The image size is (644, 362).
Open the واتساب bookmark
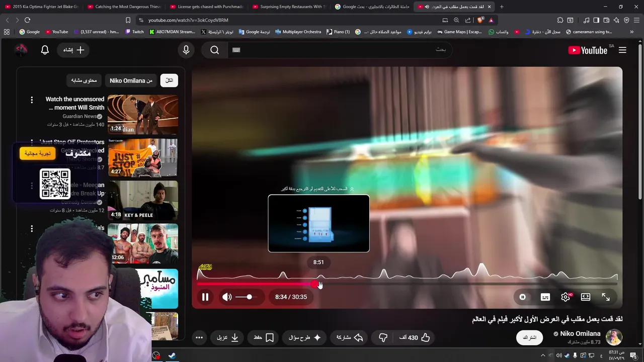[x=498, y=32]
